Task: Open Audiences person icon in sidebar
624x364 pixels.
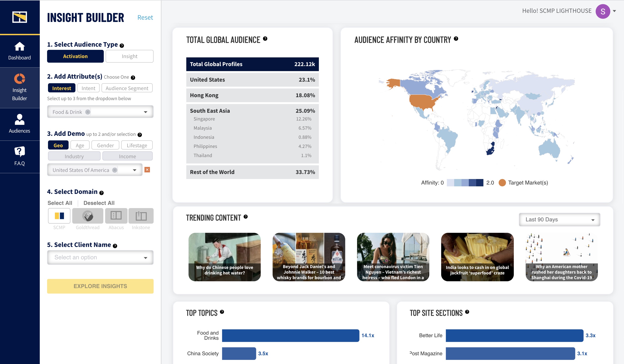Action: [x=20, y=119]
